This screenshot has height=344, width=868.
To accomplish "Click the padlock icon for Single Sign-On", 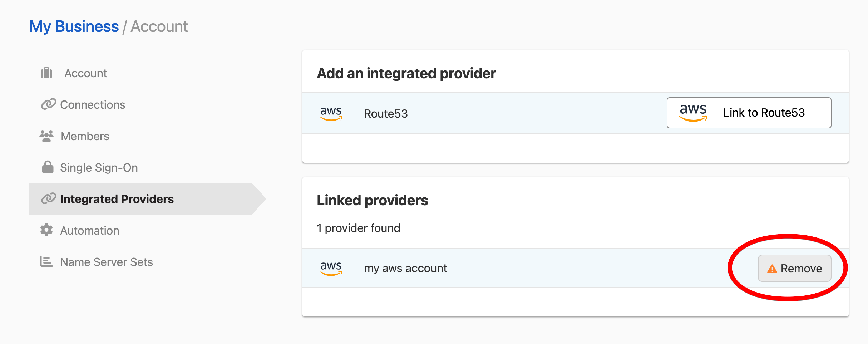I will [x=48, y=167].
